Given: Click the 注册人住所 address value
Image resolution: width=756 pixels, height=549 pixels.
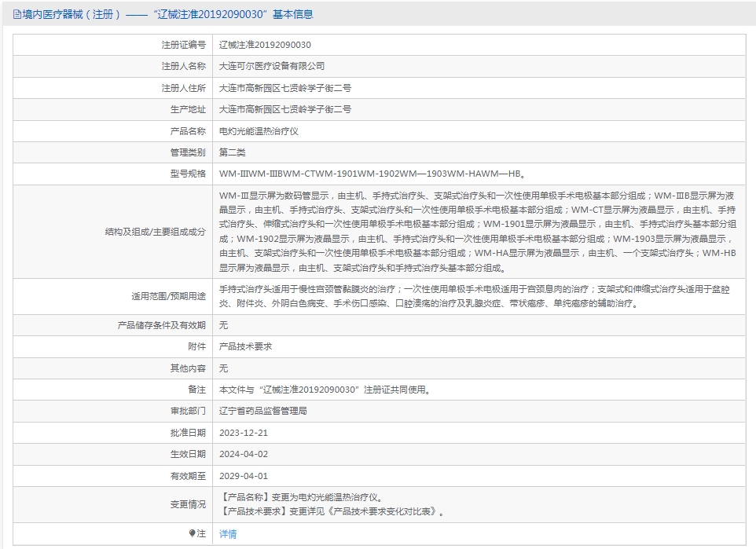Looking at the screenshot, I should click(284, 88).
